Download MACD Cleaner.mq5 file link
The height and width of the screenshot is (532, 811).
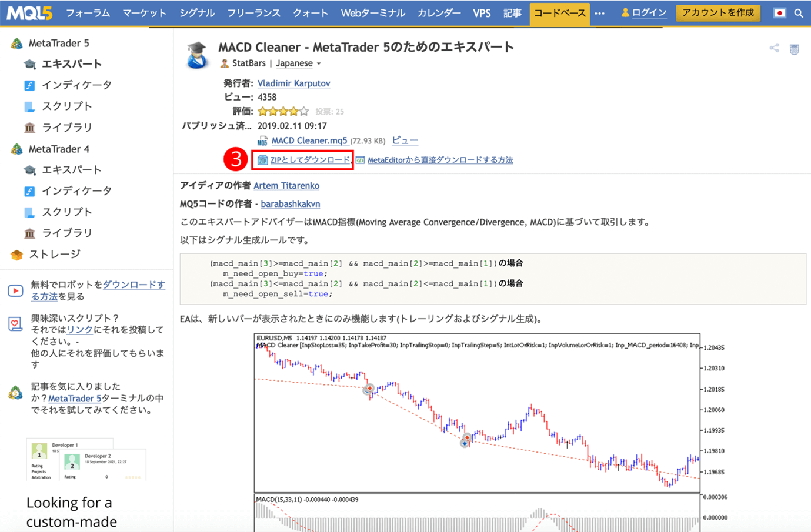(x=309, y=141)
